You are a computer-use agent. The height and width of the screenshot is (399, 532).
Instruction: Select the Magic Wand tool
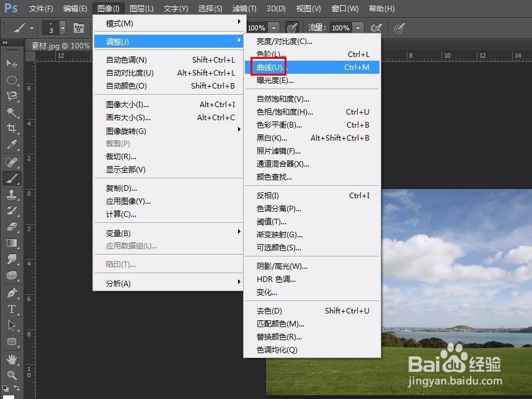pos(12,112)
